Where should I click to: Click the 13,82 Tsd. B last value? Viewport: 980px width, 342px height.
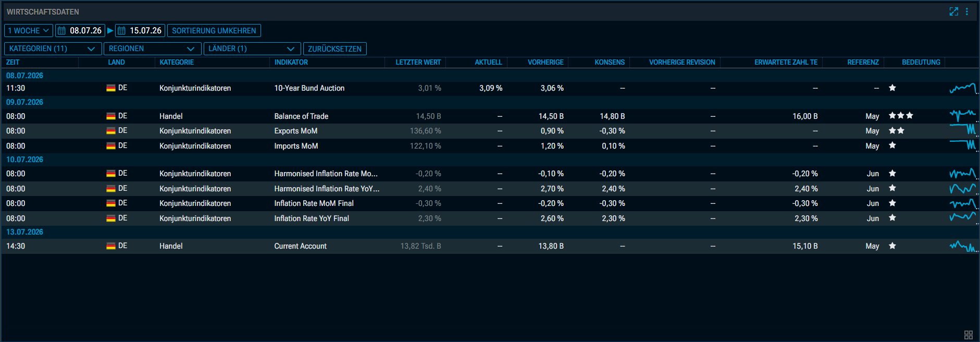click(420, 246)
